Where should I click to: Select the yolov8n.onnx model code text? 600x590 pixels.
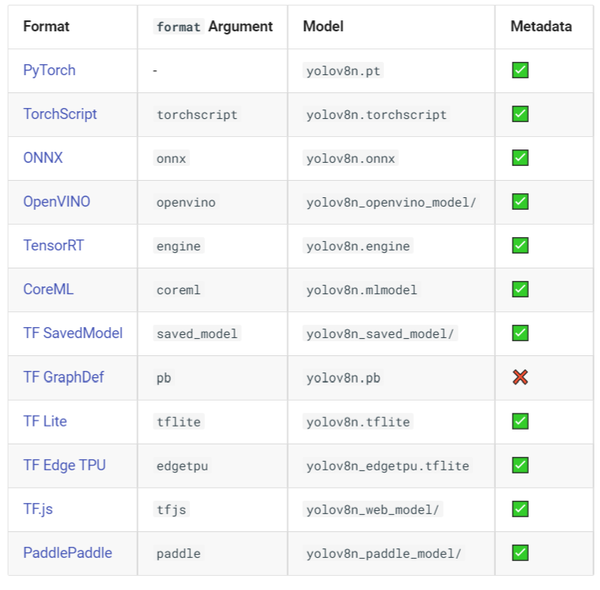pos(351,158)
